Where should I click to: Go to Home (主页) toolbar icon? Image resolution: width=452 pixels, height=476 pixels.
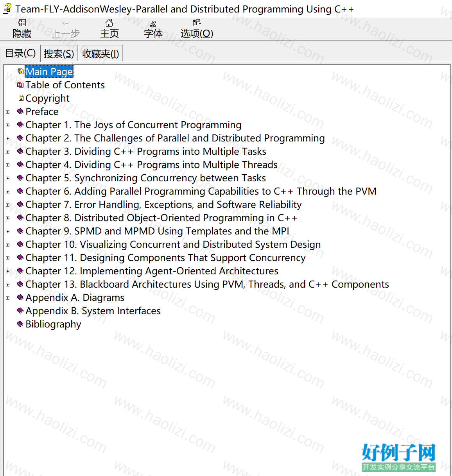tap(109, 23)
